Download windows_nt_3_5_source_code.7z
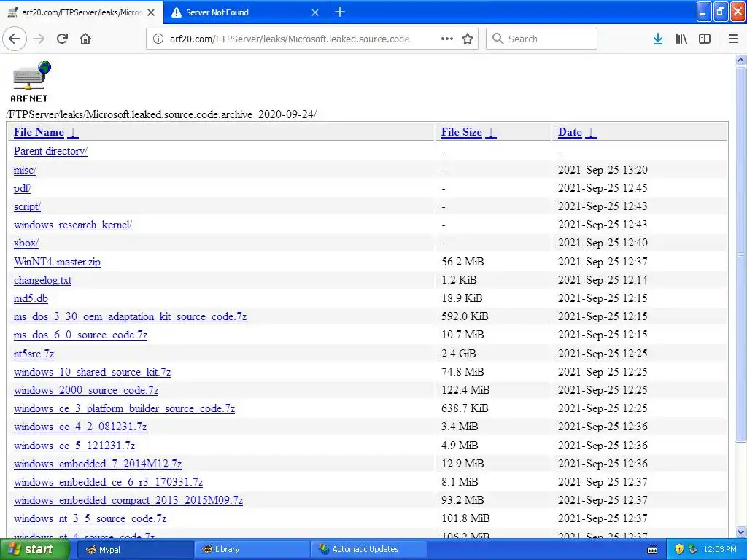 [x=90, y=518]
